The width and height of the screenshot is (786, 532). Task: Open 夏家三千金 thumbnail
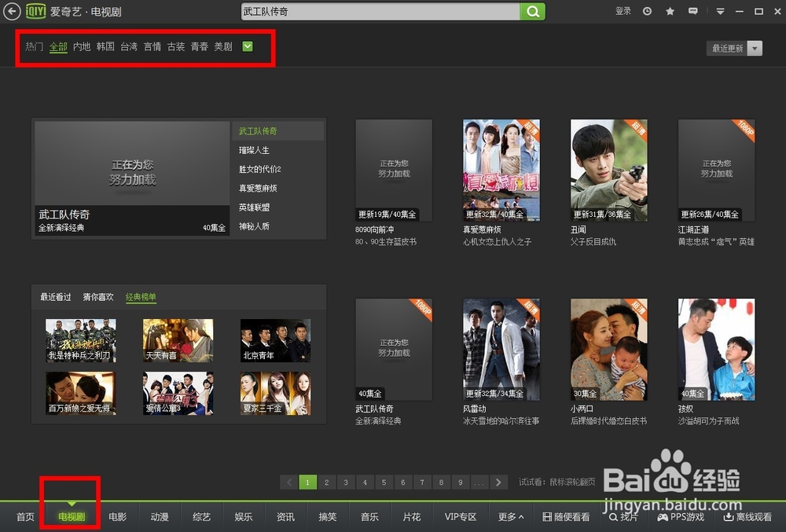275,393
